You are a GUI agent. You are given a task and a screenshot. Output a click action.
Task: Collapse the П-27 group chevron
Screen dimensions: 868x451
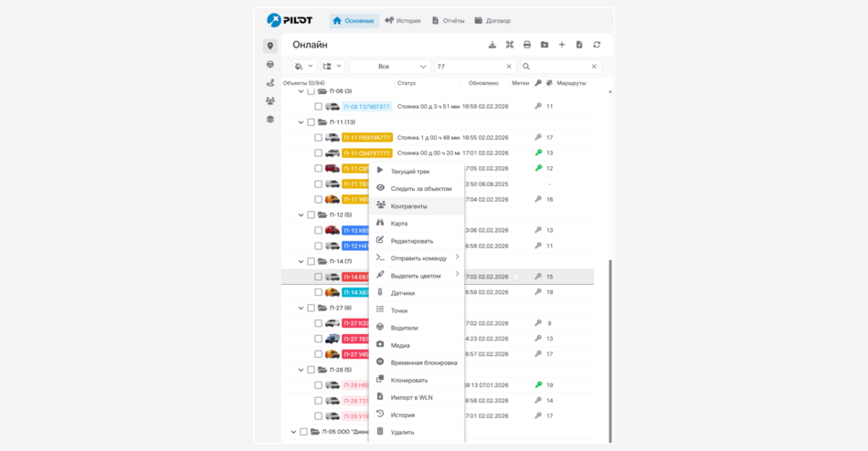(301, 308)
